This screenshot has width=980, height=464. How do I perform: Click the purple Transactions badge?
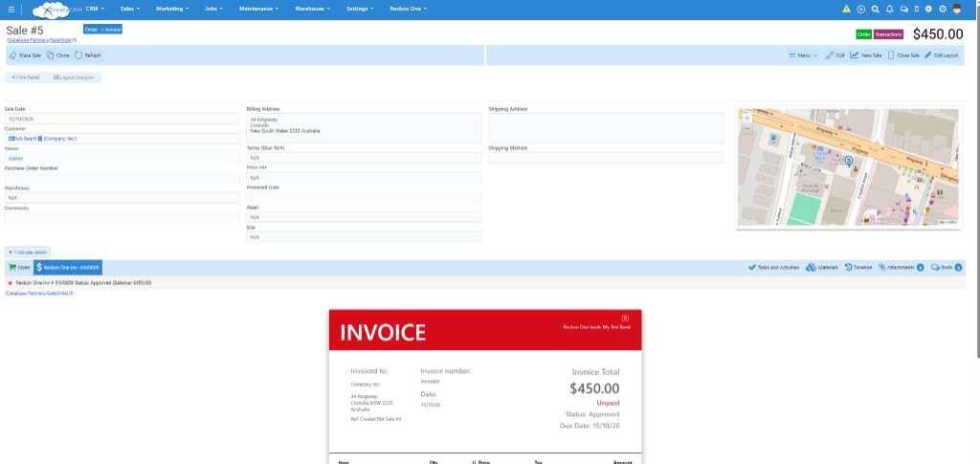[889, 34]
